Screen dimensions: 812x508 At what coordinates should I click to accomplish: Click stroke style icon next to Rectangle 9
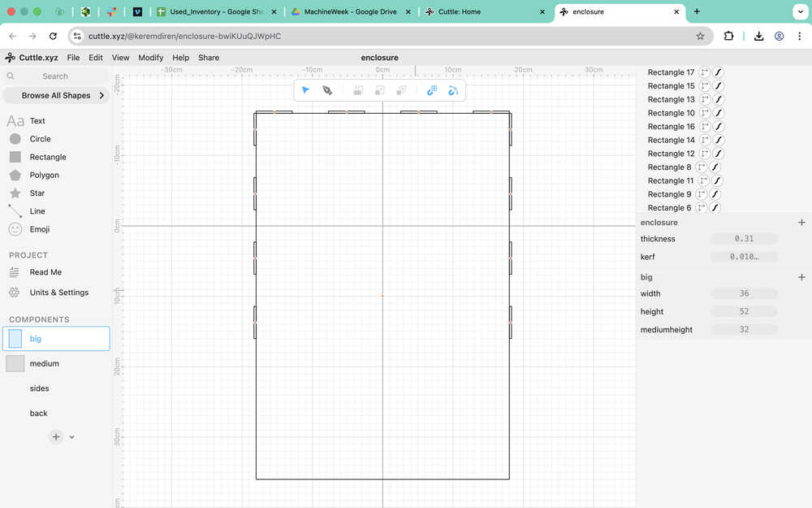tap(715, 194)
